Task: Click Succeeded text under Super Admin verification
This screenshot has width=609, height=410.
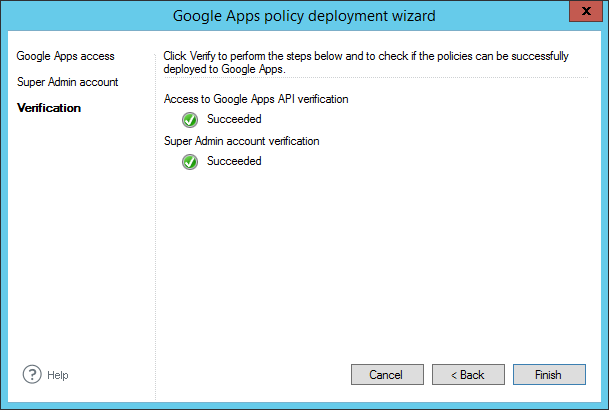Action: [234, 161]
